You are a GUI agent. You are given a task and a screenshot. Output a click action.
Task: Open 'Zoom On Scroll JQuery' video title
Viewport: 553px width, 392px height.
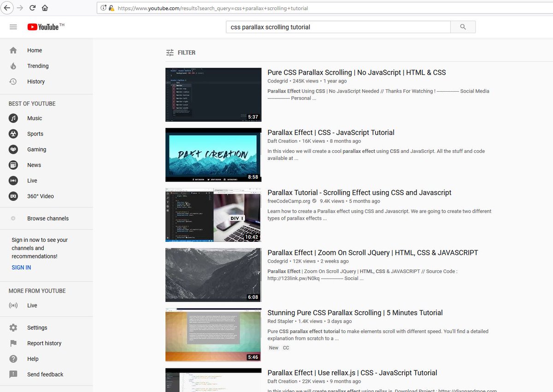[x=373, y=252]
